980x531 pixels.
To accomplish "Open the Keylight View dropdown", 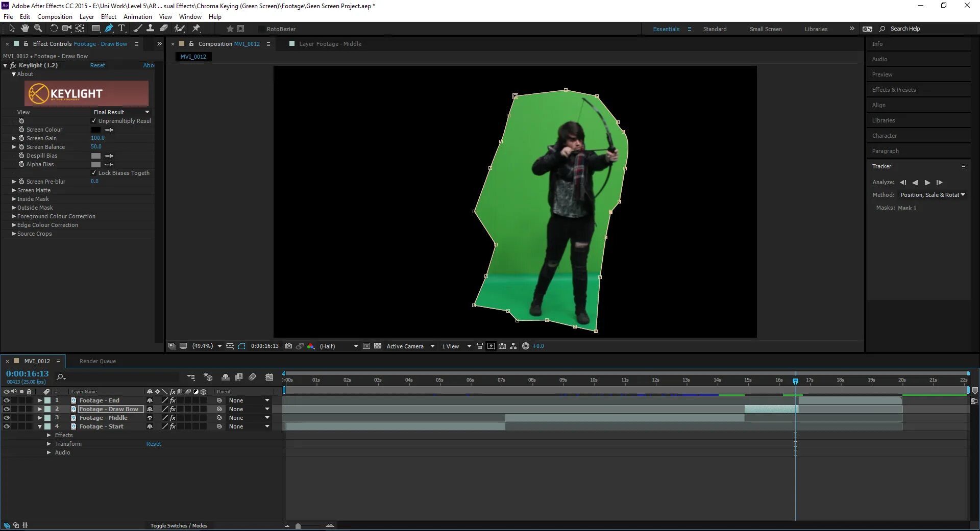I will coord(121,112).
